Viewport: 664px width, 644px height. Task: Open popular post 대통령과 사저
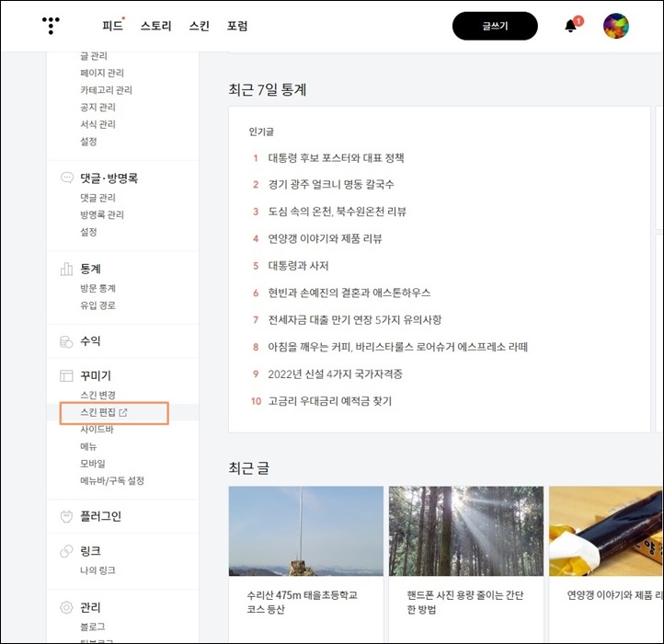(298, 266)
